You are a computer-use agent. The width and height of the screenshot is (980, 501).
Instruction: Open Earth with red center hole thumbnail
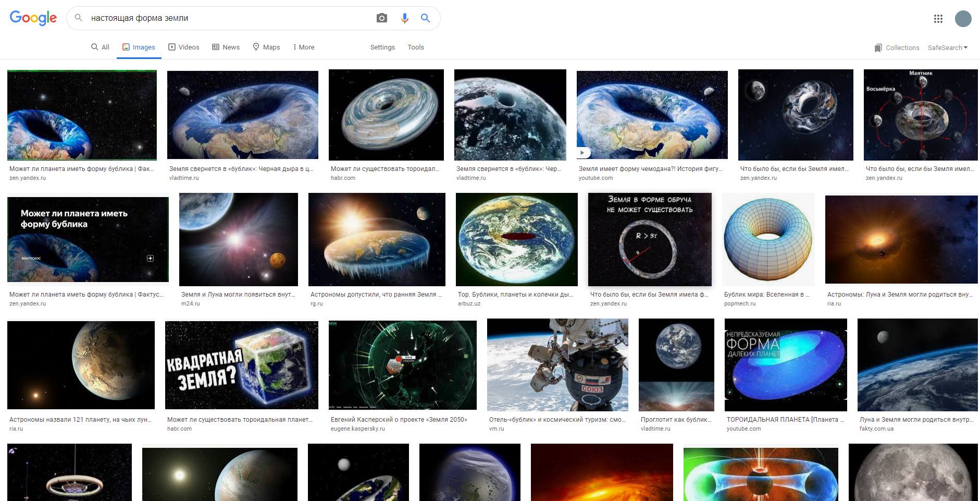point(517,239)
